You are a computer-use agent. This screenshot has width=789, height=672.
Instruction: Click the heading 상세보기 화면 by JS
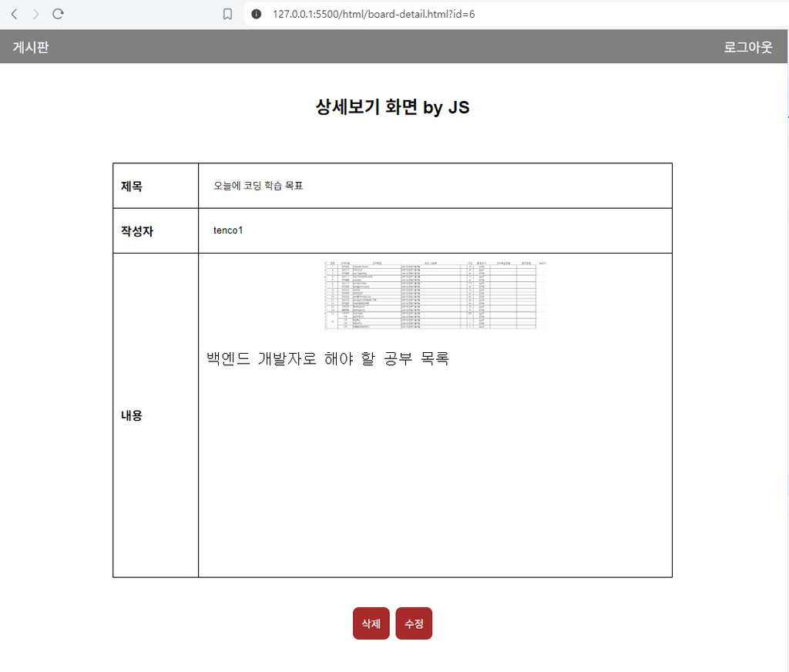point(392,106)
